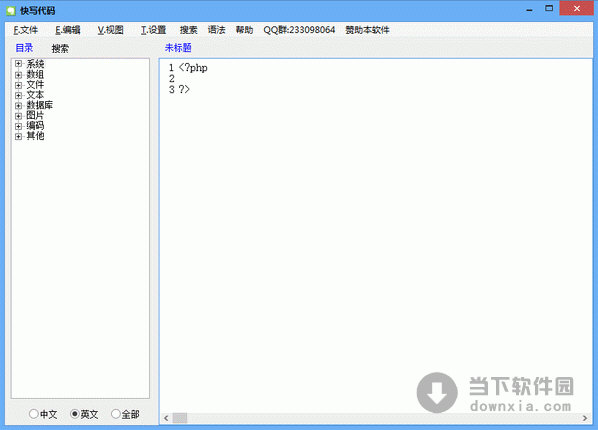Select the 数据库 label in directory tree

(x=40, y=105)
